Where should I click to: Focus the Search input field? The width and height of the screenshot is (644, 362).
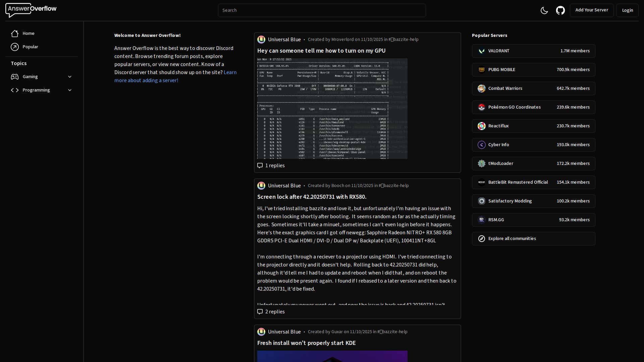322,10
